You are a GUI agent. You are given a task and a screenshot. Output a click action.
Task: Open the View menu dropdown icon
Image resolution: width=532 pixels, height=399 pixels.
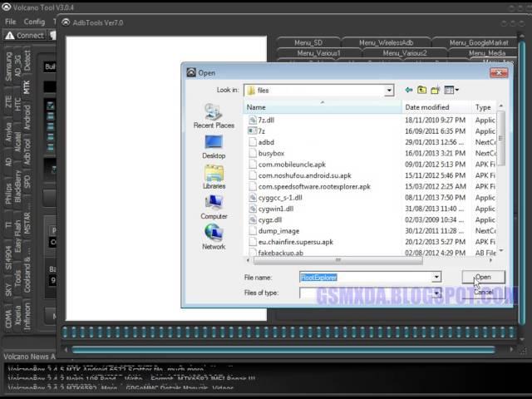[451, 90]
